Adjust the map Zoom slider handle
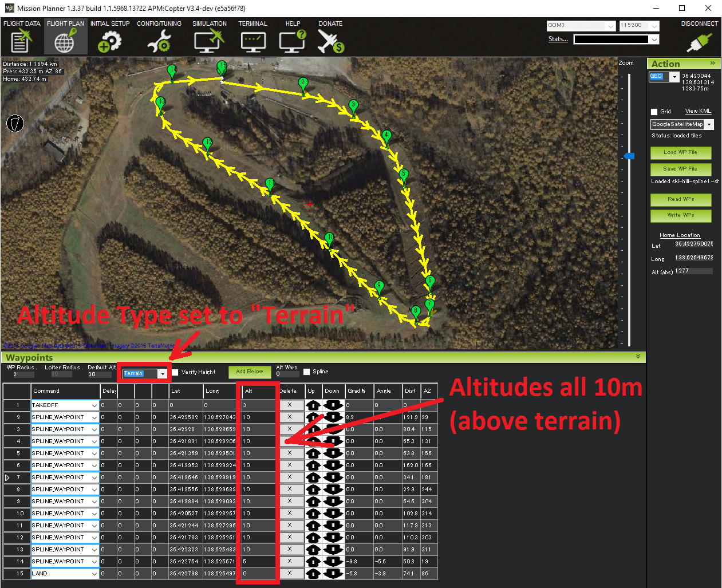 [x=629, y=156]
